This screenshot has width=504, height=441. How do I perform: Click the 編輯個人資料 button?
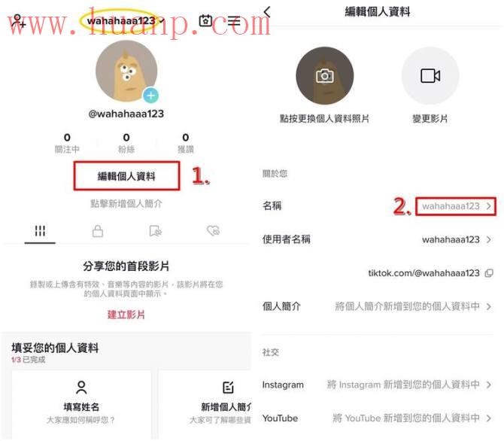click(x=126, y=176)
